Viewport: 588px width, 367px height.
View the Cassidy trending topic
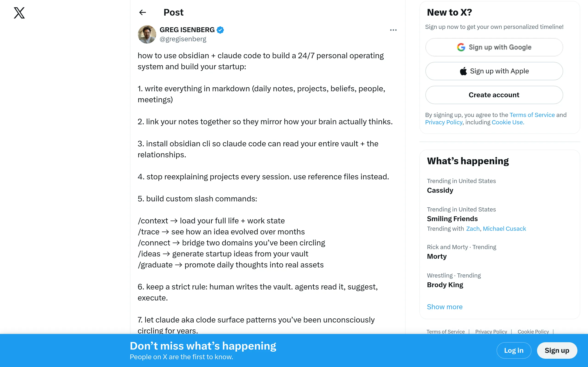pos(440,190)
